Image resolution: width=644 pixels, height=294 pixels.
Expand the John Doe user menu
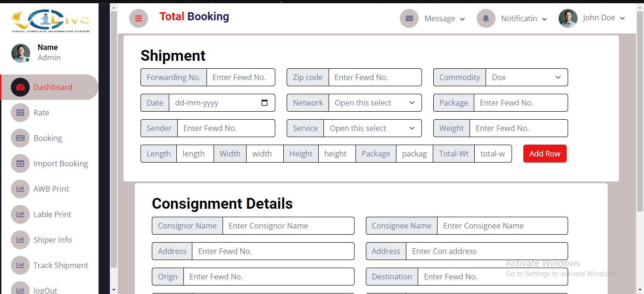point(622,18)
